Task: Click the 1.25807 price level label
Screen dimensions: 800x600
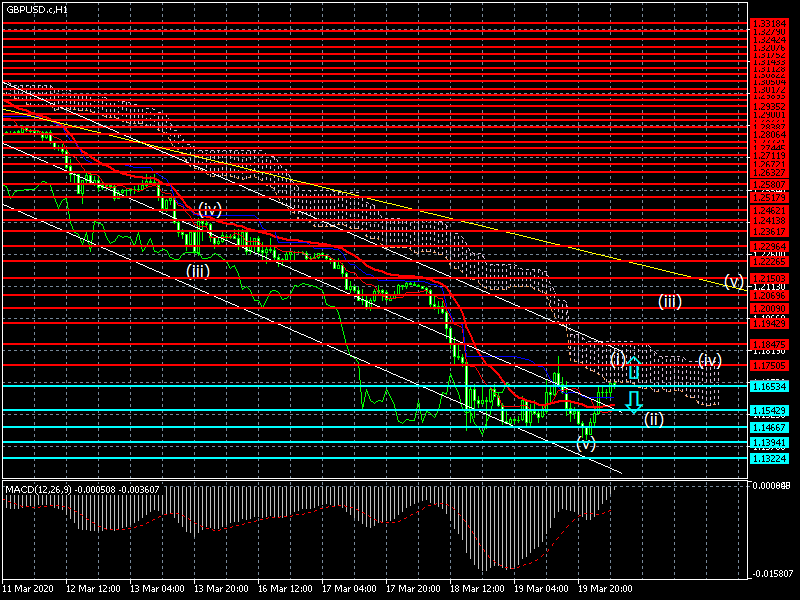Action: point(770,184)
